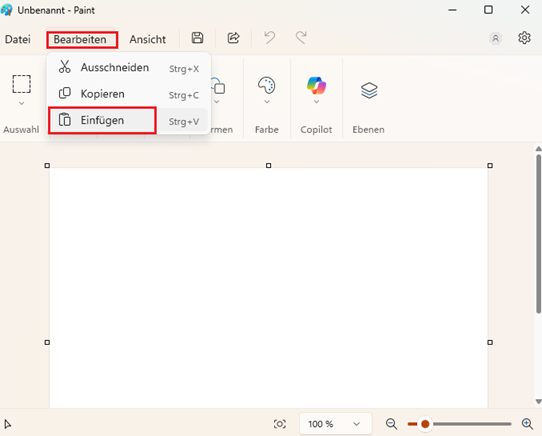The image size is (542, 436).
Task: Click the zoom out magnifier icon
Action: [x=391, y=424]
